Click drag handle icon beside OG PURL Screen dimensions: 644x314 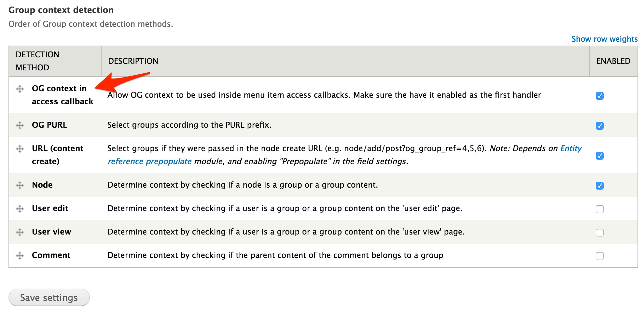click(20, 125)
